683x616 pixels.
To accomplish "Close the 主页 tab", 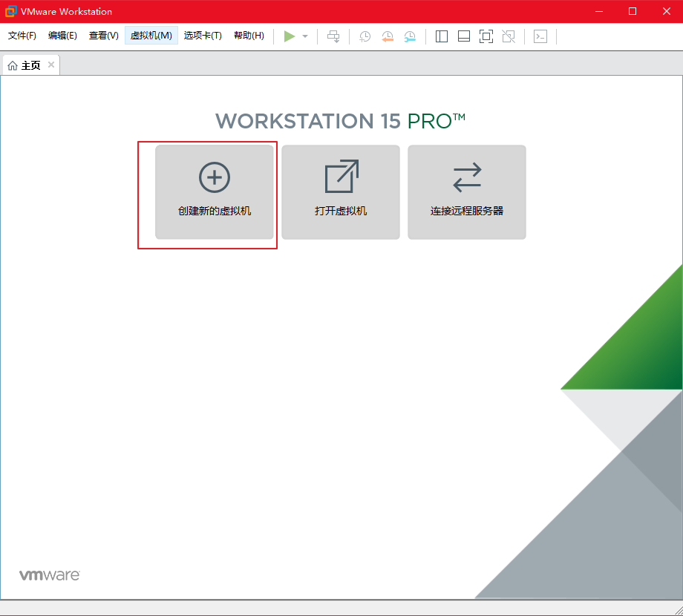I will tap(51, 65).
